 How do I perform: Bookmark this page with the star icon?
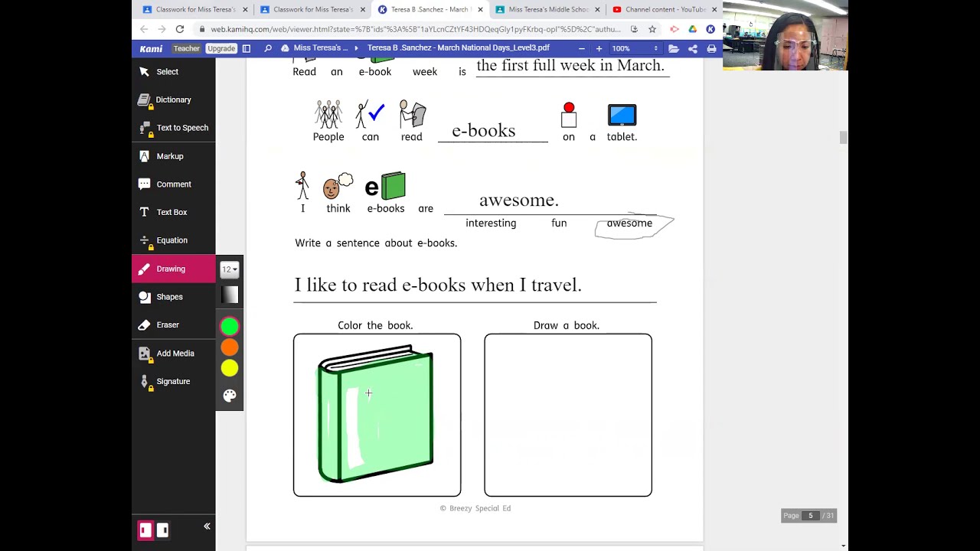[x=652, y=29]
